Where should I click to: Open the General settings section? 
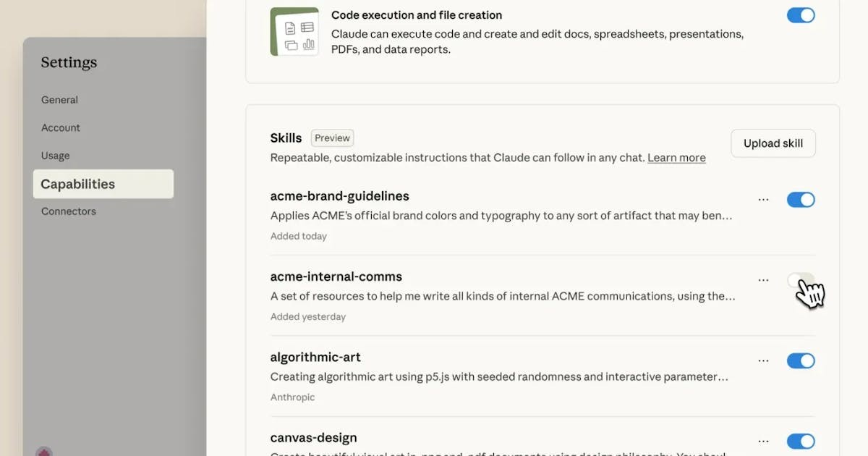(x=59, y=100)
